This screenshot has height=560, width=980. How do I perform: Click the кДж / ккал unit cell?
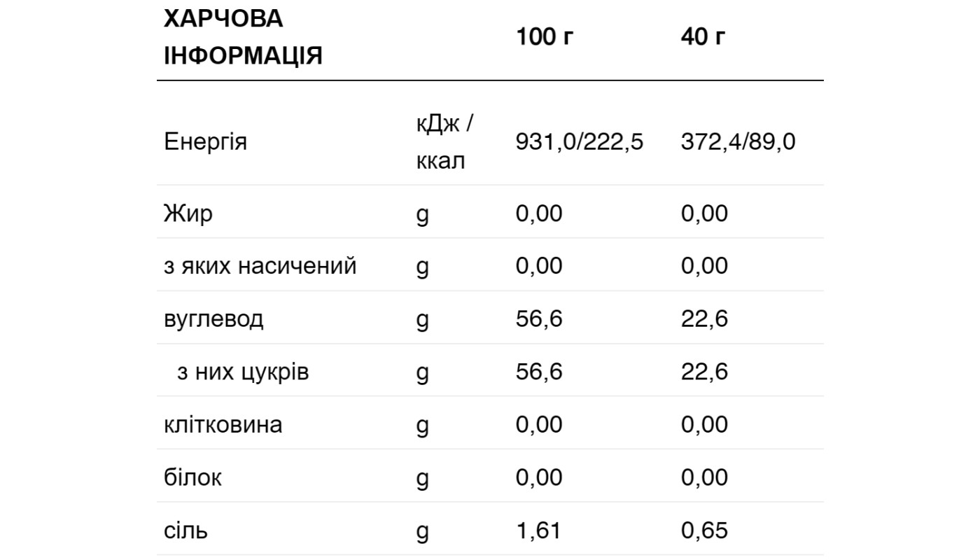[x=445, y=142]
